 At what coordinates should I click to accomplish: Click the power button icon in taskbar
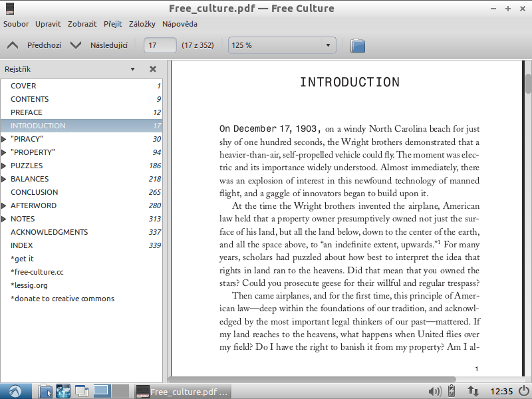coord(524,391)
